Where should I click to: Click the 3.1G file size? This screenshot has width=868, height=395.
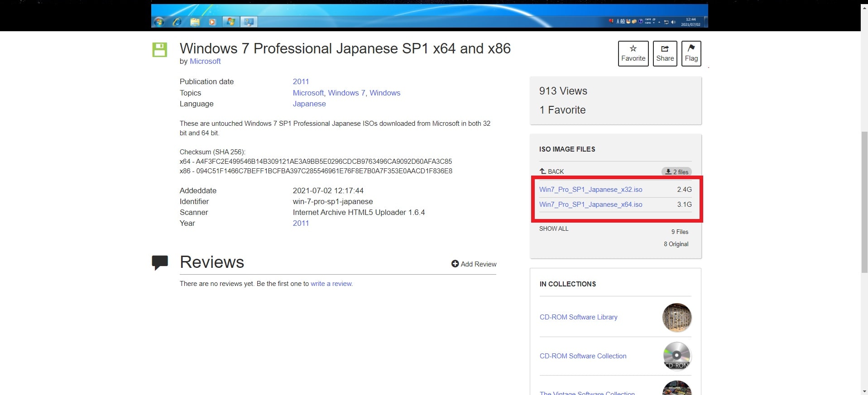684,205
